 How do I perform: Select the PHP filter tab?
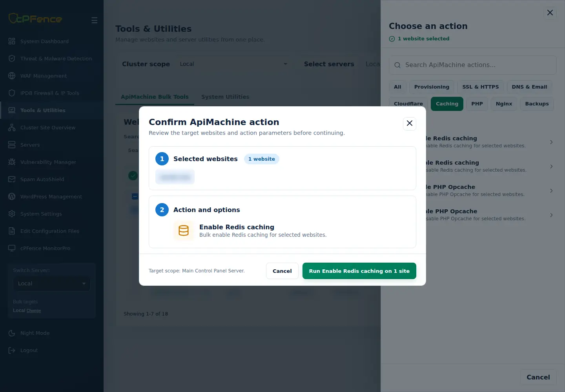coord(477,104)
